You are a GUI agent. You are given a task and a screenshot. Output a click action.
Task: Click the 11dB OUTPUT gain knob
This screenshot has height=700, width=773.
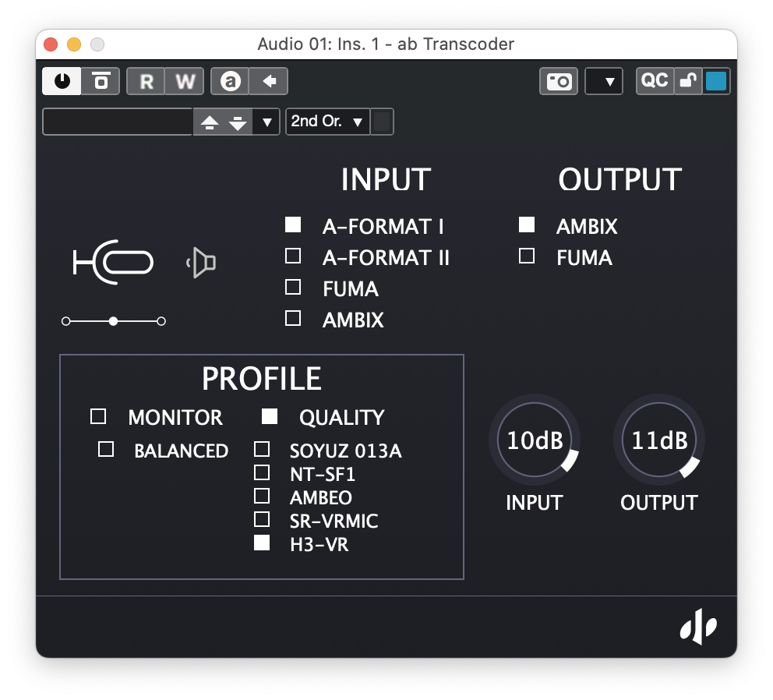(659, 440)
